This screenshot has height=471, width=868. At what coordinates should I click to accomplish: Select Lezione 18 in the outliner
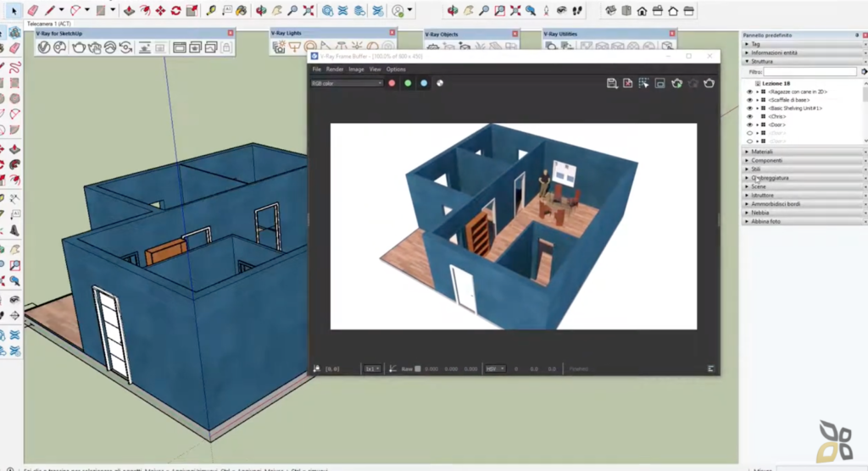pos(776,84)
